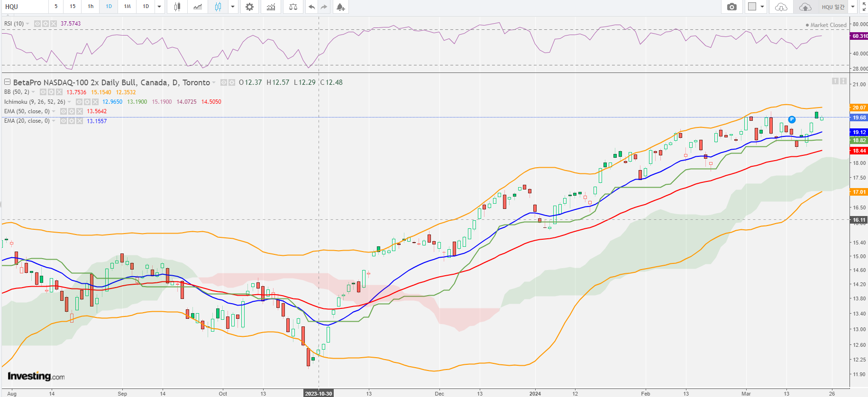
Task: Click the 19.68 current price label
Action: click(x=859, y=117)
